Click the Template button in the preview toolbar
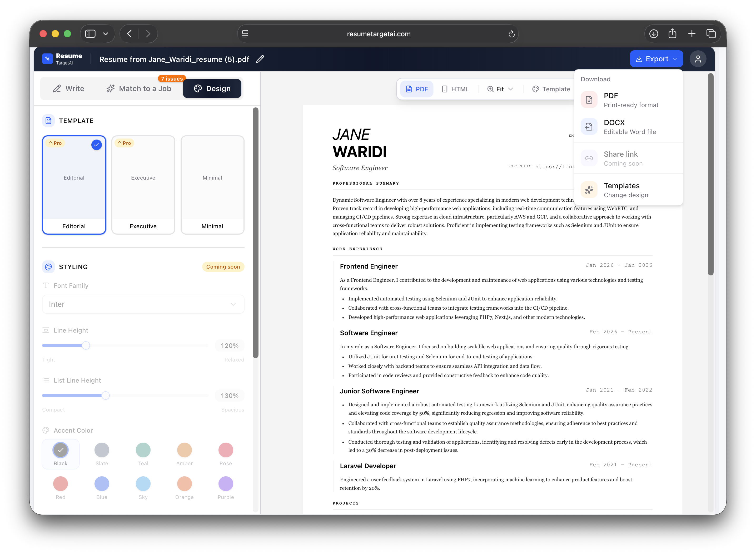The image size is (756, 554). click(x=551, y=89)
